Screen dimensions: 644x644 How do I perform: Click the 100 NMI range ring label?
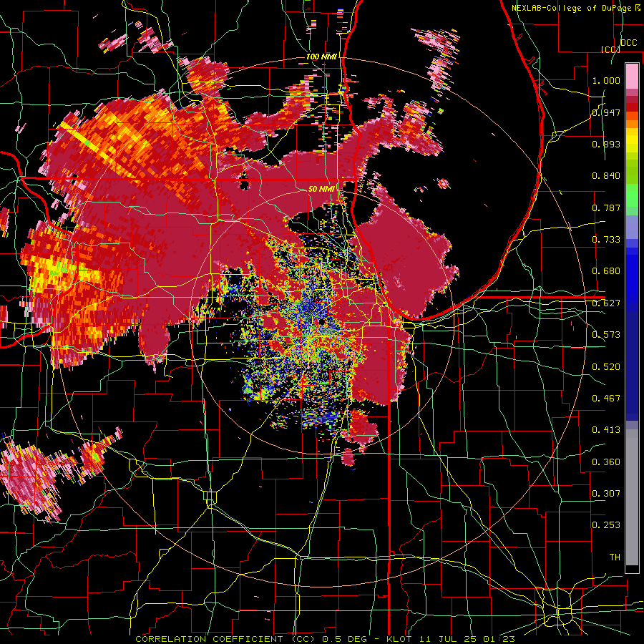(321, 57)
